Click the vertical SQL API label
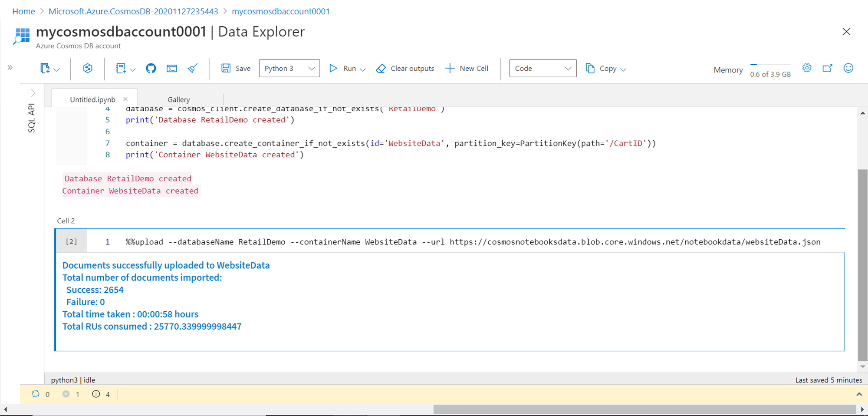The width and height of the screenshot is (868, 416). click(x=31, y=118)
